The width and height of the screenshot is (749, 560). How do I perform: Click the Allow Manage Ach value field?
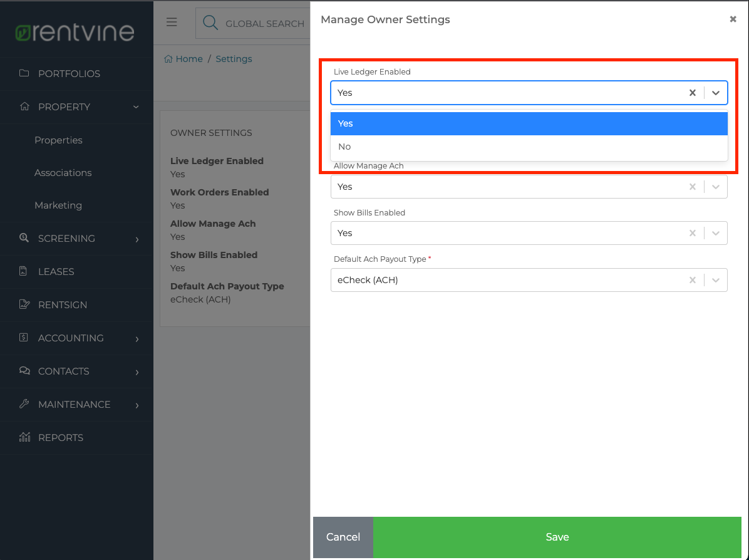[529, 187]
